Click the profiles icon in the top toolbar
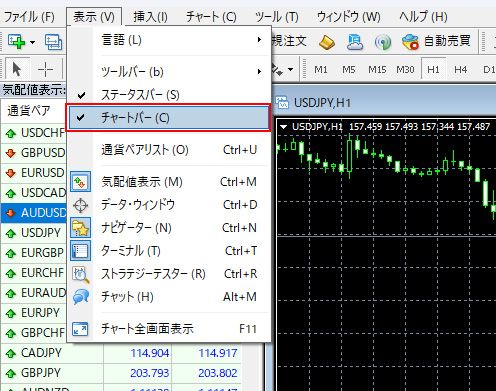The height and width of the screenshot is (391, 496). coord(53,42)
